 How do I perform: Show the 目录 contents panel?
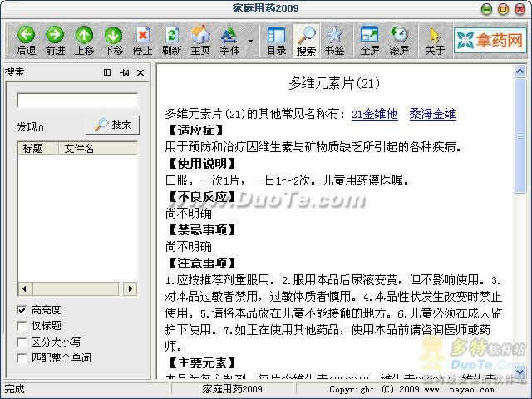(277, 41)
